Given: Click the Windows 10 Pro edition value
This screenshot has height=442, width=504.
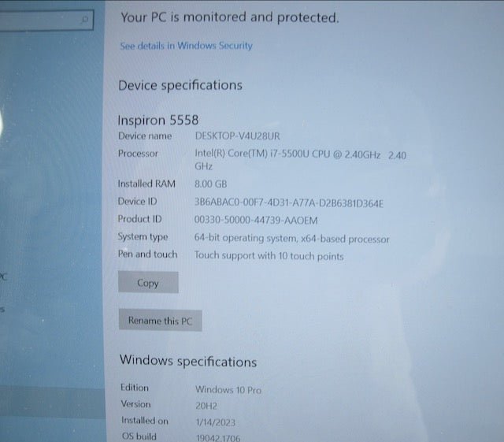Looking at the screenshot, I should click(x=228, y=390).
